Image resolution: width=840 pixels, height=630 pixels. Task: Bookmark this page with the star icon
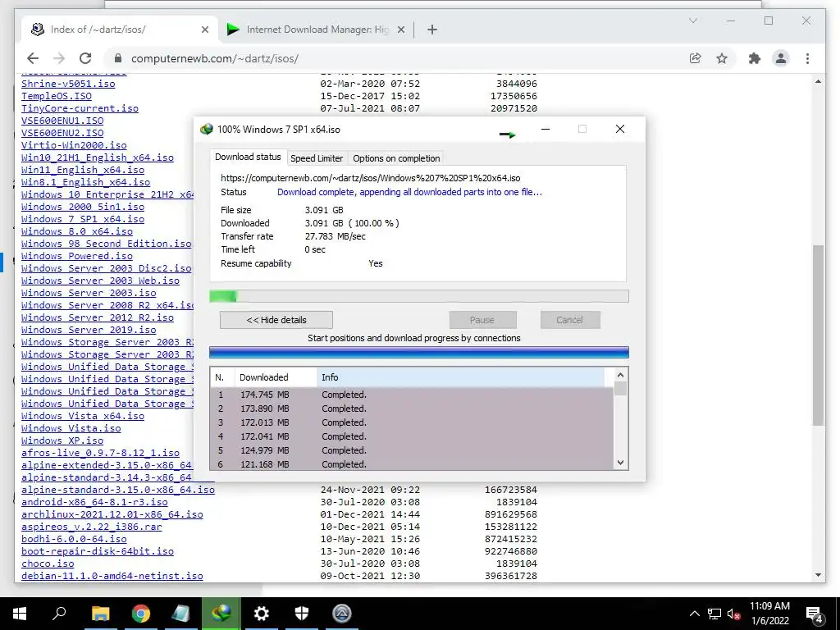722,58
